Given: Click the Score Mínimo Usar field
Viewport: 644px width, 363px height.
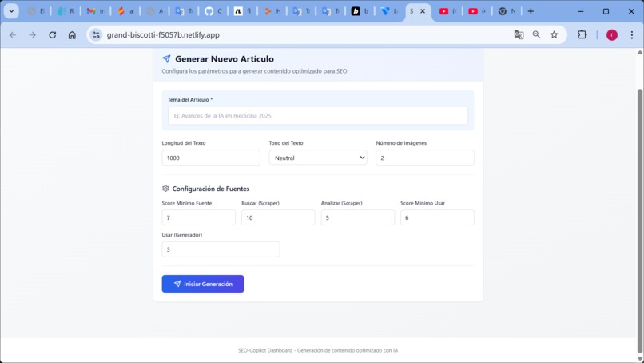Looking at the screenshot, I should tap(437, 217).
